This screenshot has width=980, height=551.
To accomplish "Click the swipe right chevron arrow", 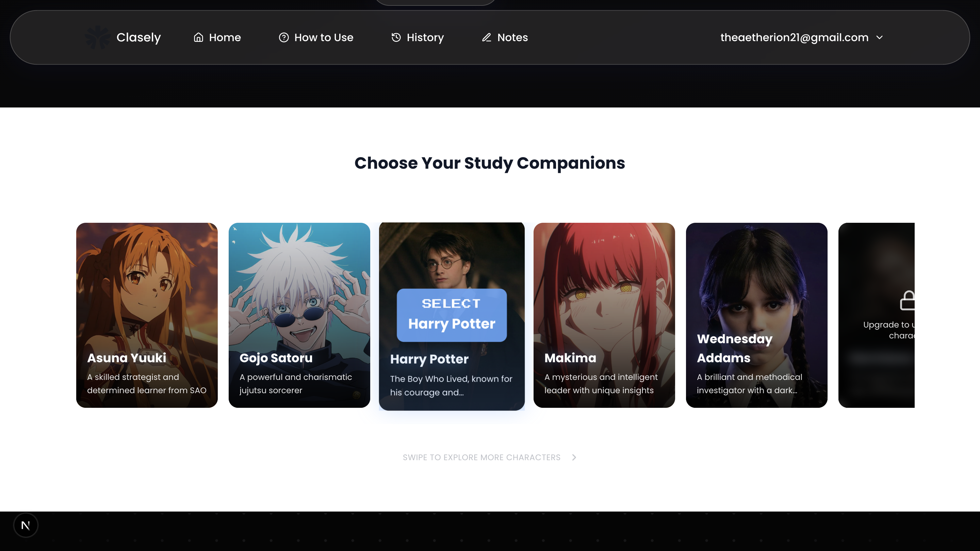I will [x=574, y=457].
